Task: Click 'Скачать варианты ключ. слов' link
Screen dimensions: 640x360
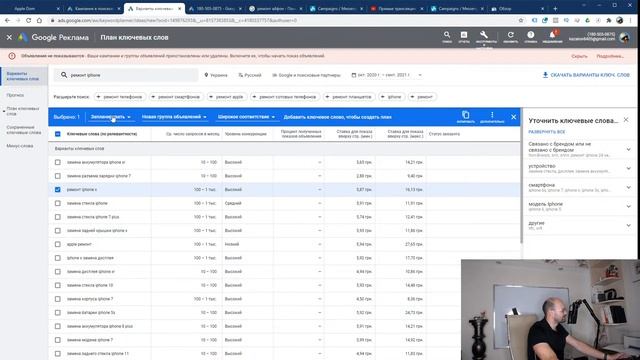Action: point(590,75)
